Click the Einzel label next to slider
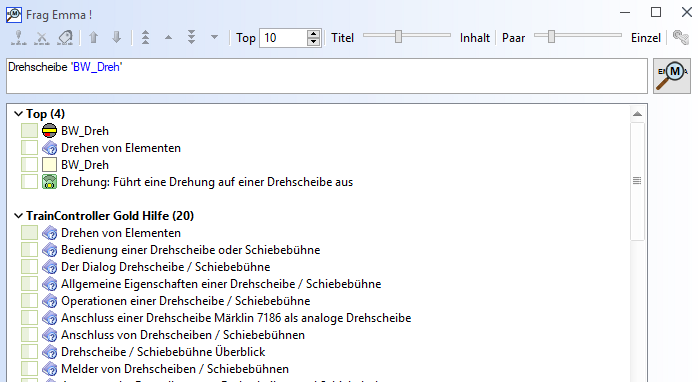698x382 pixels. (645, 38)
